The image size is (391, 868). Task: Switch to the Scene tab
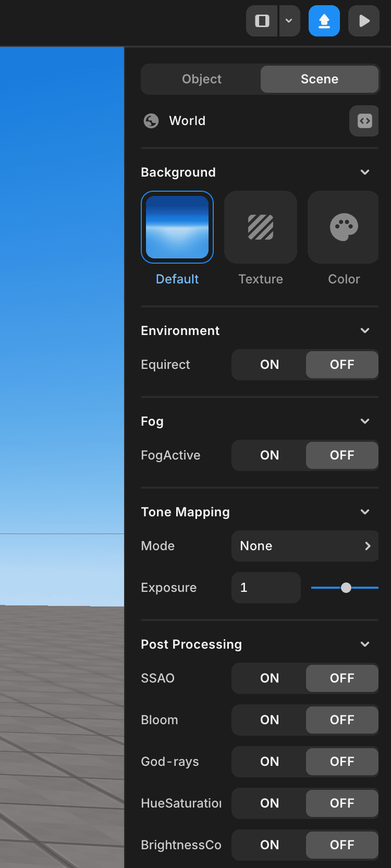tap(320, 79)
